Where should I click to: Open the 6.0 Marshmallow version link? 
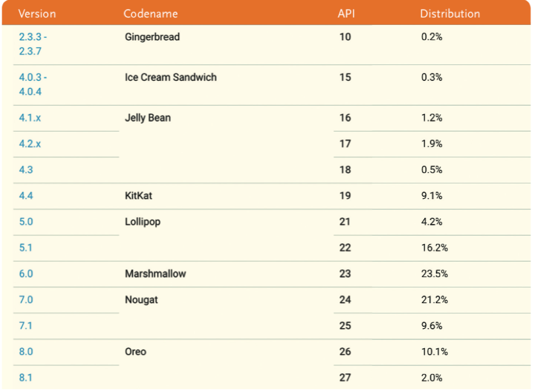(x=26, y=274)
